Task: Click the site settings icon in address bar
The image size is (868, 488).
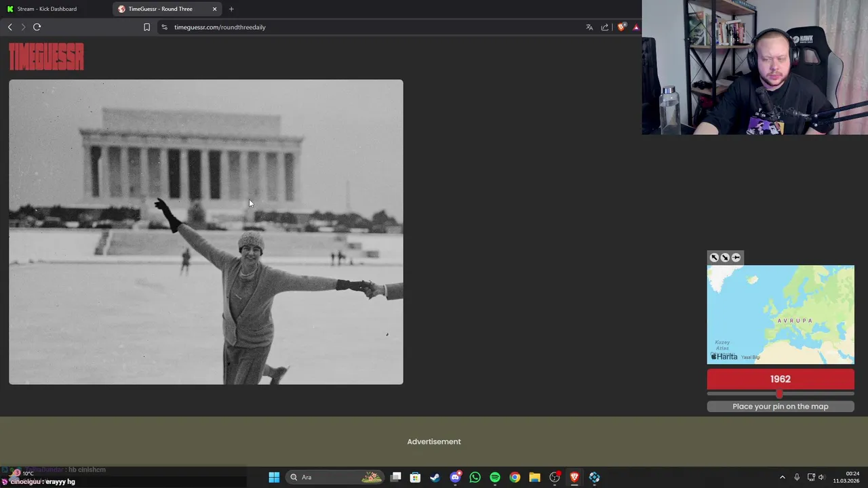Action: 164,27
